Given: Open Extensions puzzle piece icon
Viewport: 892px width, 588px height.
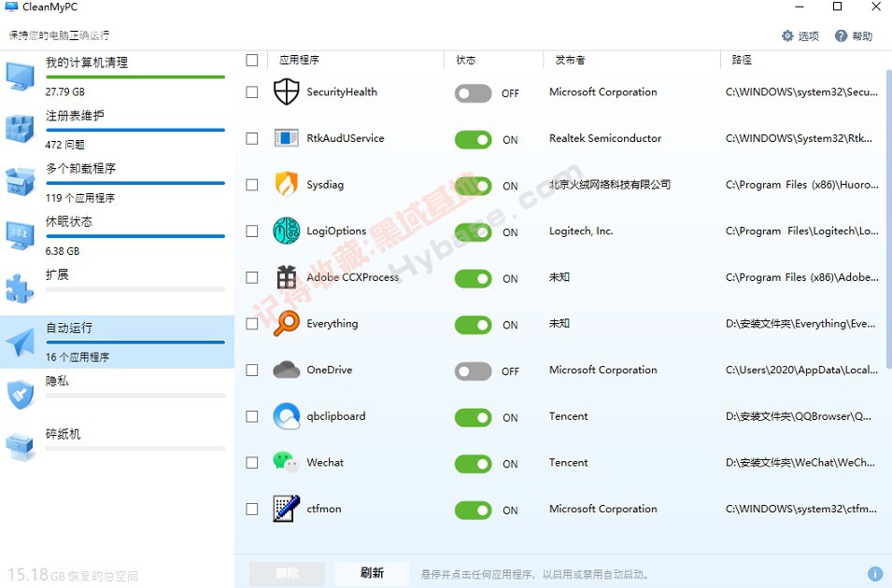Looking at the screenshot, I should pos(20,288).
